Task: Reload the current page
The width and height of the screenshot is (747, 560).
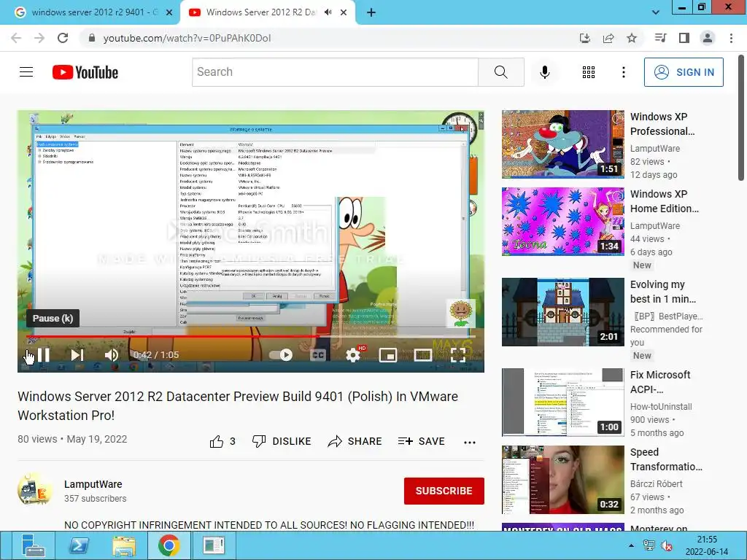Action: click(x=63, y=38)
